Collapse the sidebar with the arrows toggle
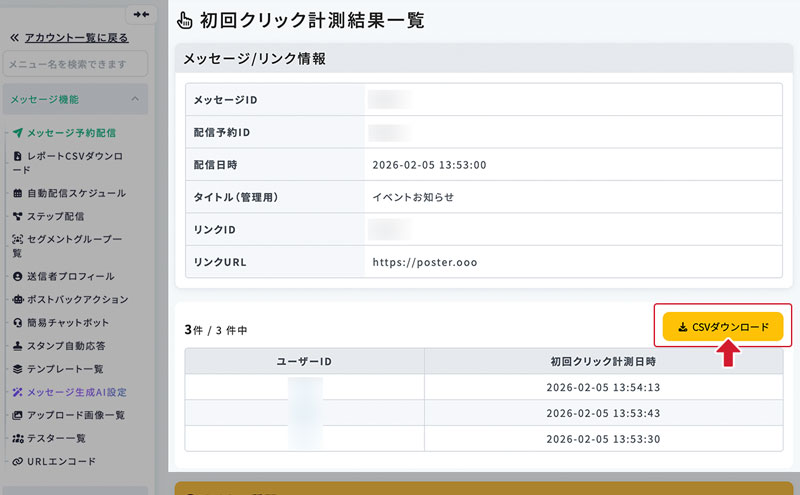This screenshot has width=800, height=495. pos(141,14)
